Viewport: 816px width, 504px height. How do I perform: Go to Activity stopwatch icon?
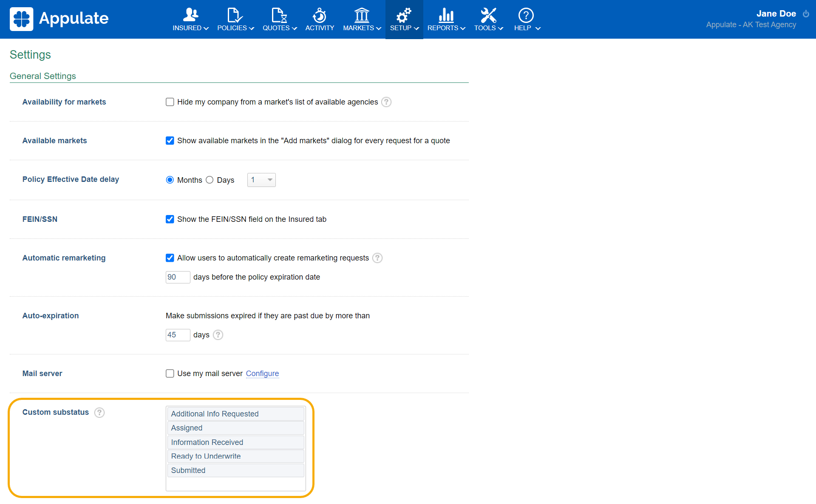320,15
